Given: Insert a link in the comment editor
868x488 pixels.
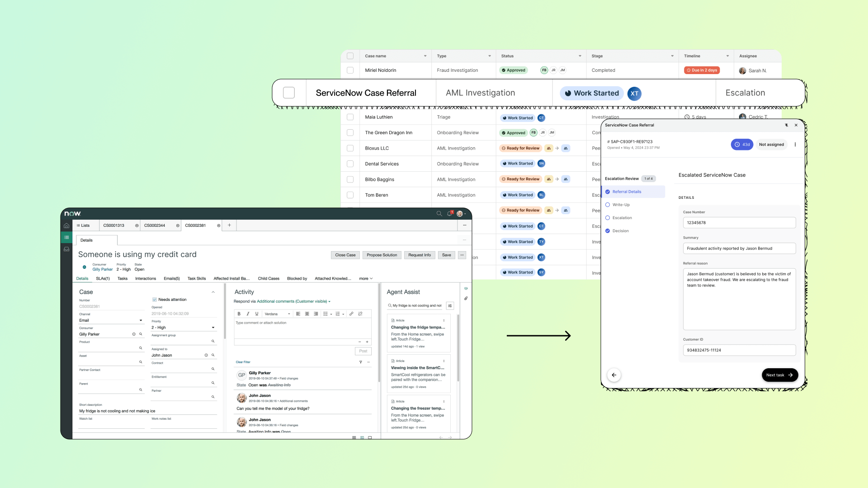Looking at the screenshot, I should coord(351,314).
